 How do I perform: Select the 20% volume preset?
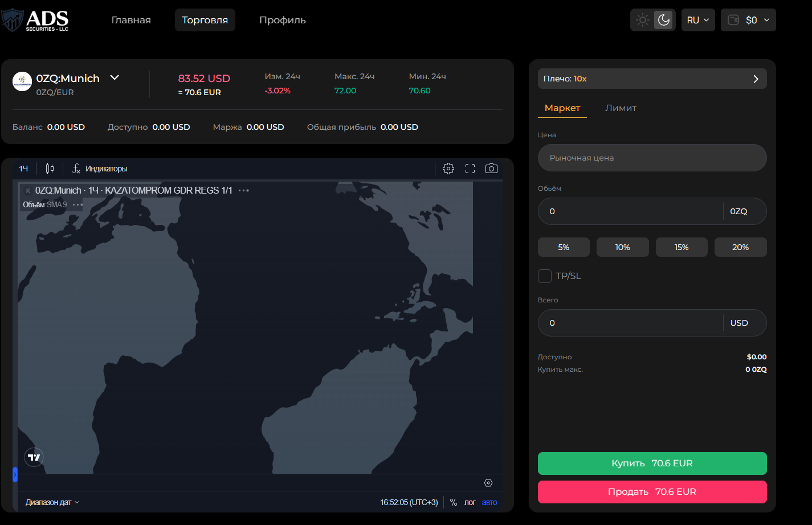740,247
